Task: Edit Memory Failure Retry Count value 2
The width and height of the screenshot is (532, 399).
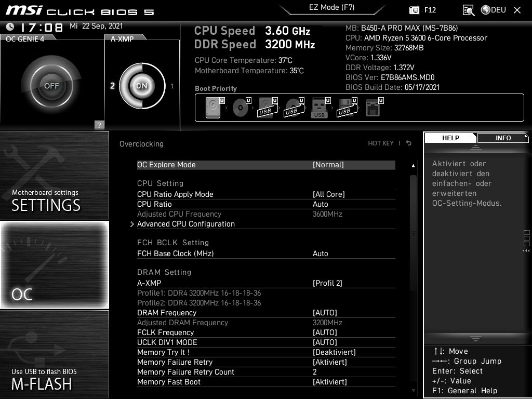Action: (x=314, y=372)
